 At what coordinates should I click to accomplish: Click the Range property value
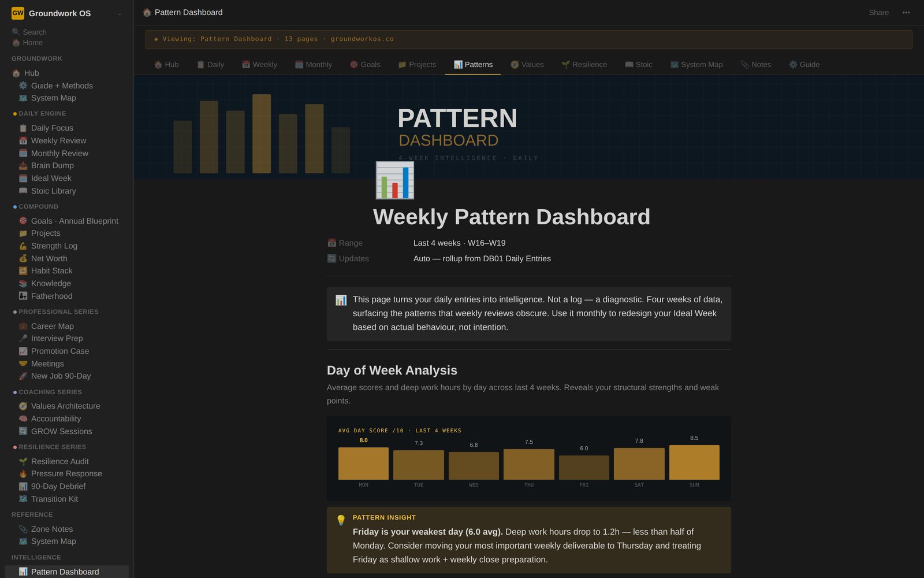(x=459, y=243)
